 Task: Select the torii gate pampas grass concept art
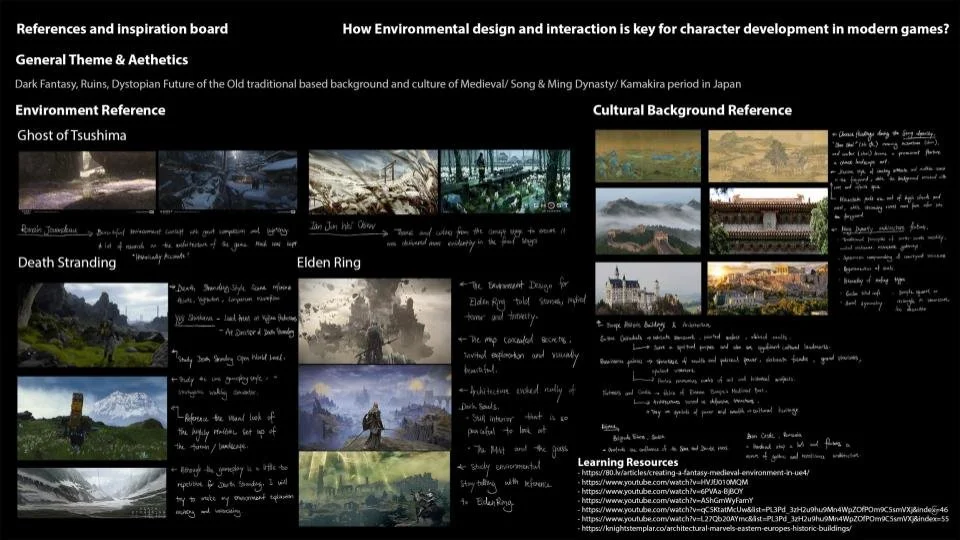click(x=373, y=182)
